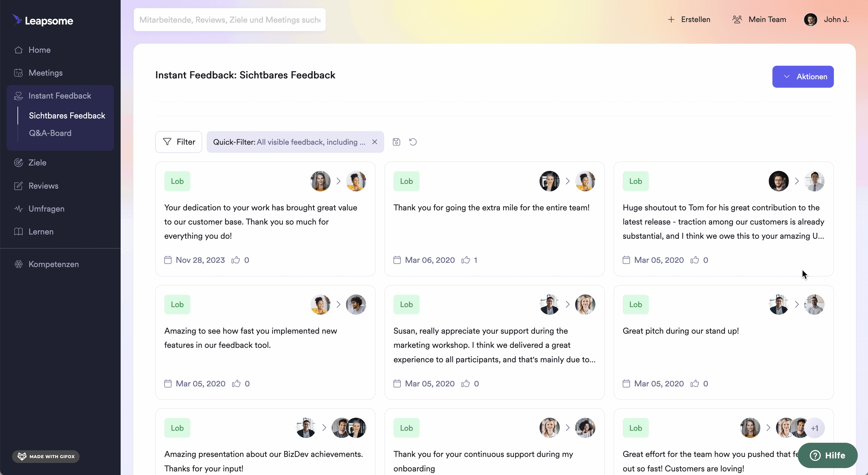Click the Reviews pencil icon
The width and height of the screenshot is (868, 475).
(18, 186)
